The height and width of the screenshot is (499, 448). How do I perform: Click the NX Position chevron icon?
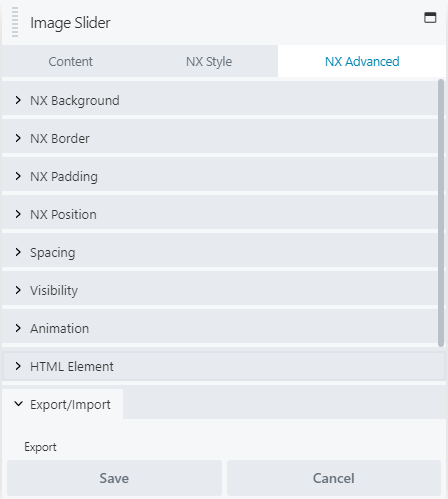point(18,214)
